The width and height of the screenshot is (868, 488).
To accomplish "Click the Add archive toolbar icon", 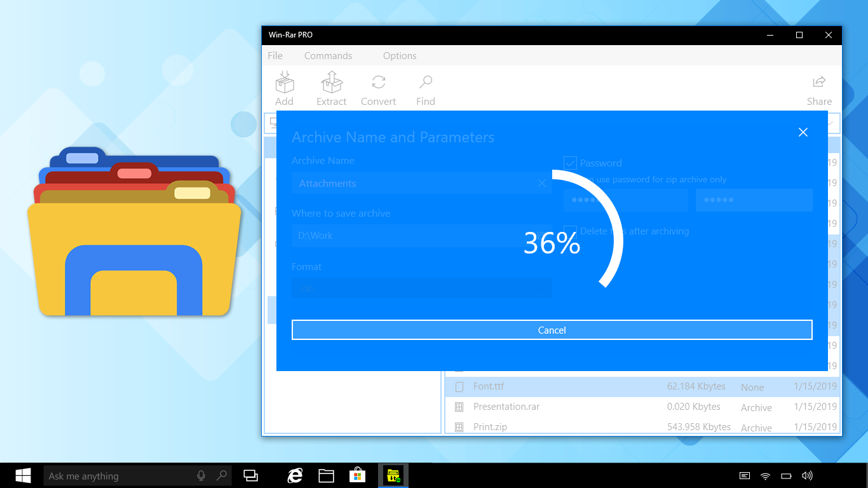I will (x=284, y=83).
